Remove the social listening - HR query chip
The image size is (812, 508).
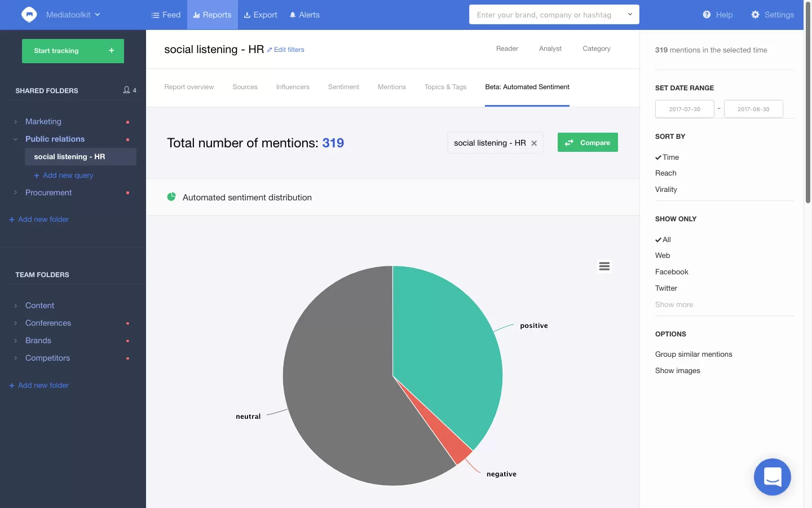click(x=534, y=143)
